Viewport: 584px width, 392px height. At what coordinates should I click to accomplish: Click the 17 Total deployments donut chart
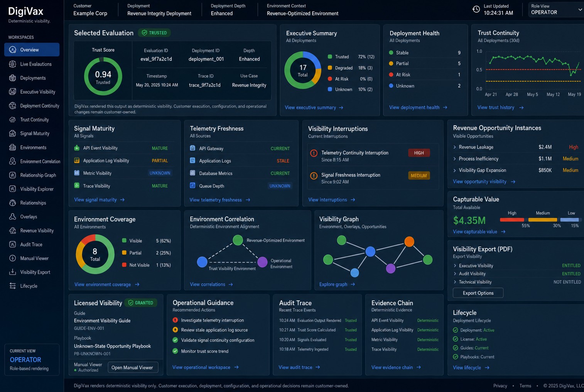[303, 70]
